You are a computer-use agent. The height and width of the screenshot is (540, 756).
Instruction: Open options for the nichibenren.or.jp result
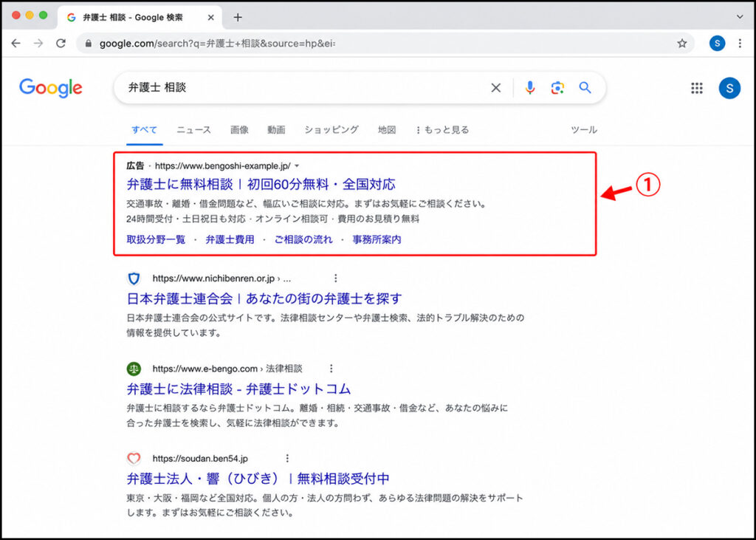click(x=336, y=278)
